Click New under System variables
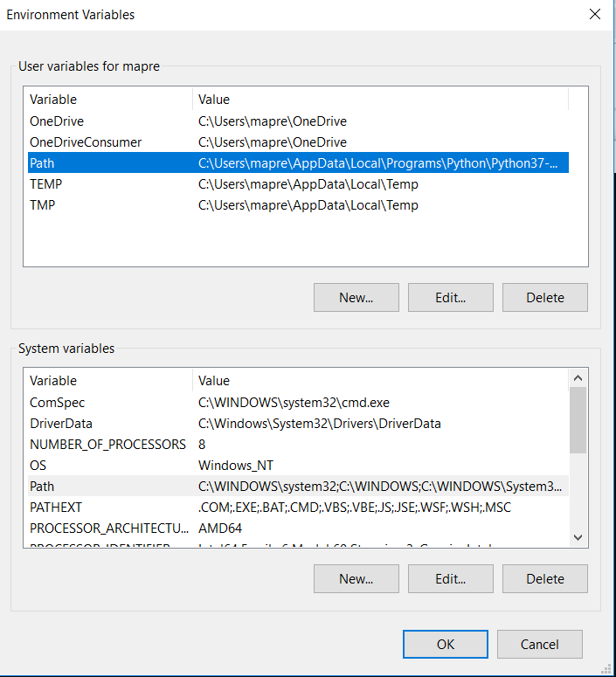 [356, 578]
